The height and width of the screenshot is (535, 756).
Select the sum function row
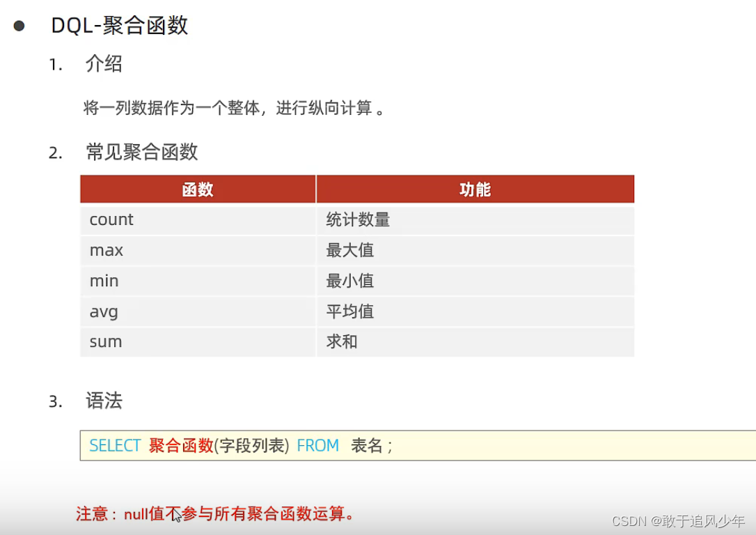105,342
